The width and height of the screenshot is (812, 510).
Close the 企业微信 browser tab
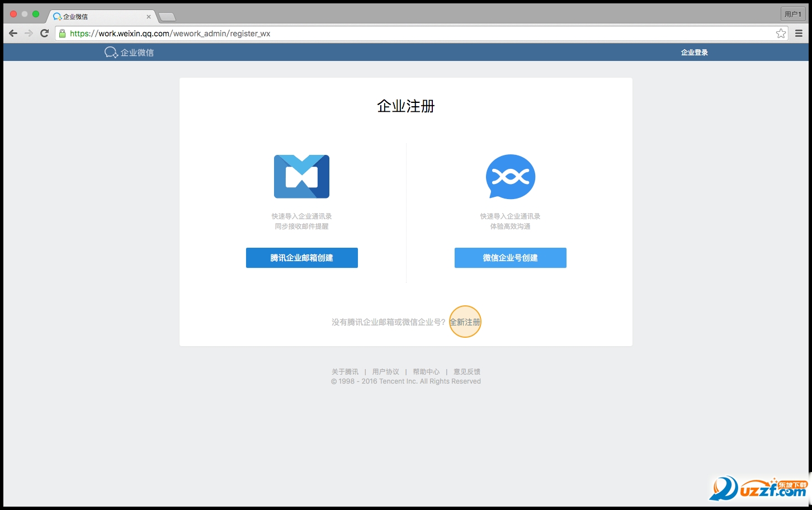point(149,17)
